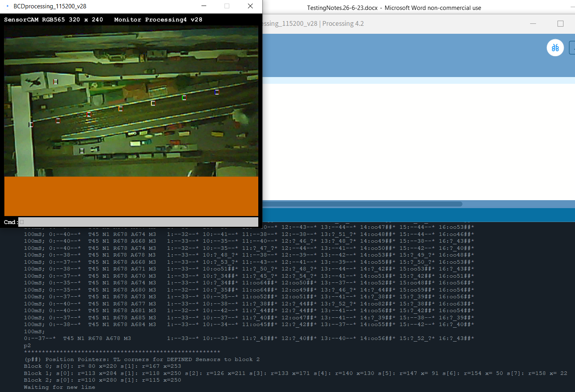Click the blue sensor marker square
Screen dimensions: 575x392
(217, 92)
